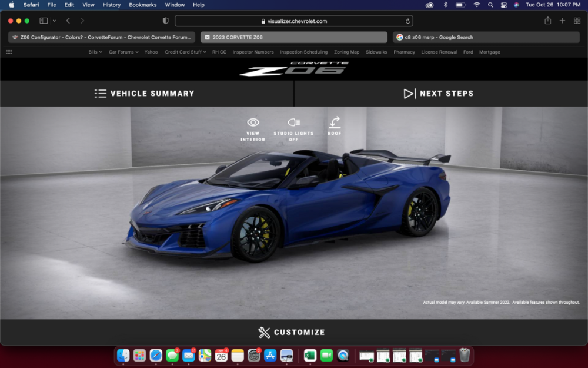Open Messages from the Dock
This screenshot has width=588, height=368.
(172, 355)
